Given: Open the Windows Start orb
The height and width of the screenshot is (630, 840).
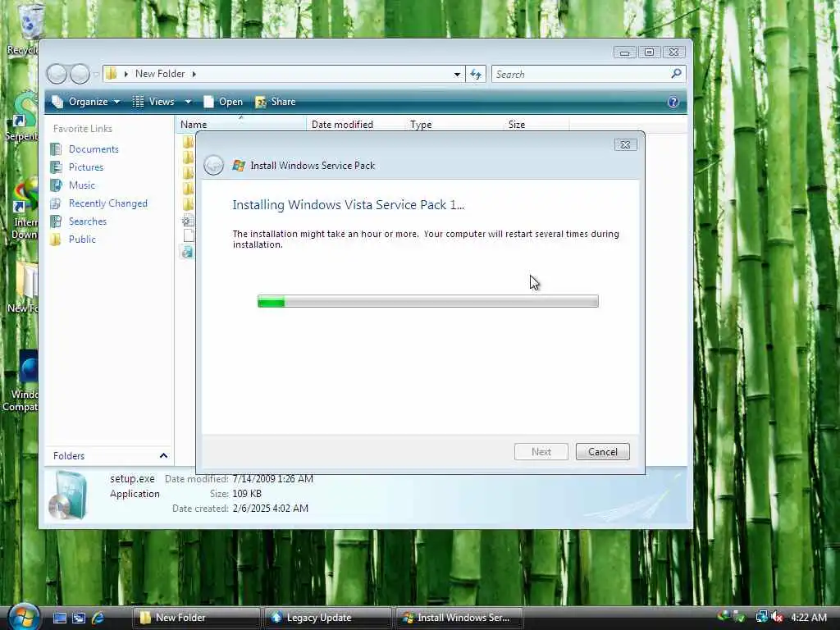Looking at the screenshot, I should (24, 617).
